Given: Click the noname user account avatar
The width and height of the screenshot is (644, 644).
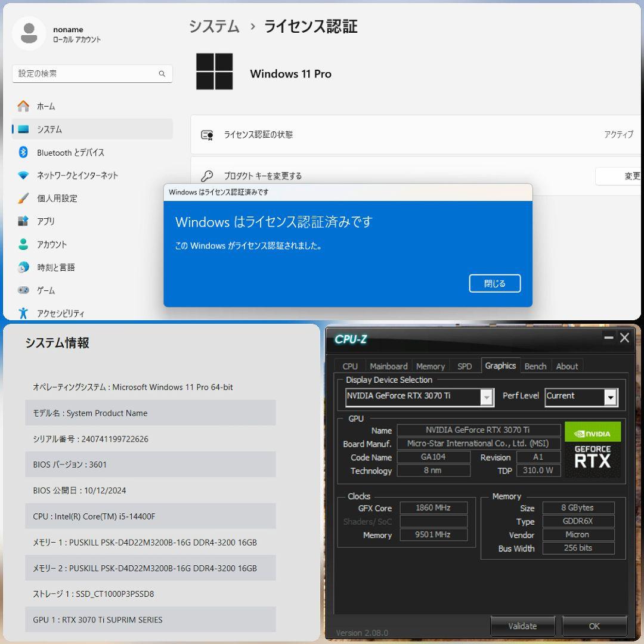Looking at the screenshot, I should click(x=29, y=33).
